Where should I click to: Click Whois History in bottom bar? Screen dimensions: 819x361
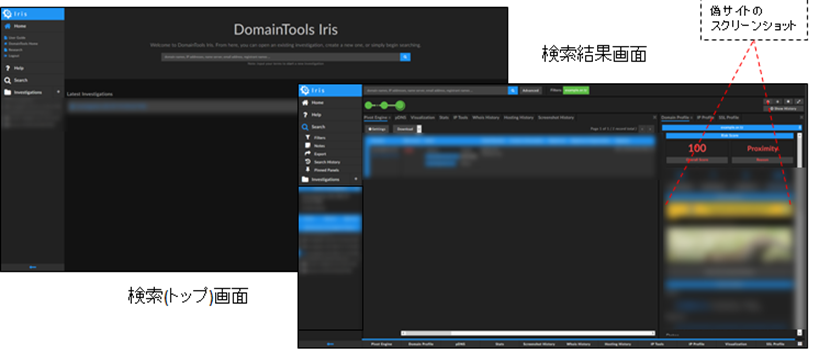point(578,344)
